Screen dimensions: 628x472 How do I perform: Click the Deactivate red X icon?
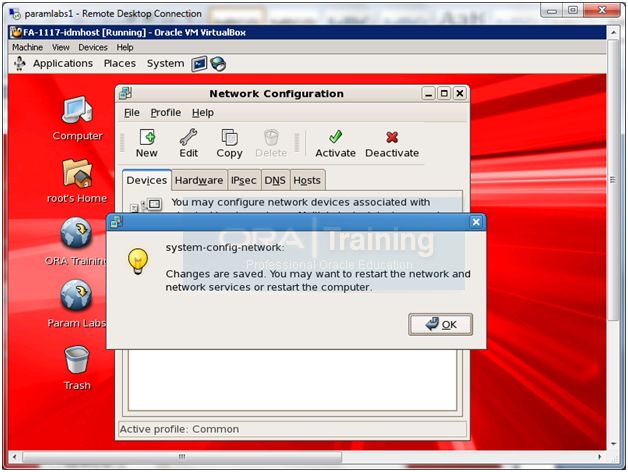392,137
